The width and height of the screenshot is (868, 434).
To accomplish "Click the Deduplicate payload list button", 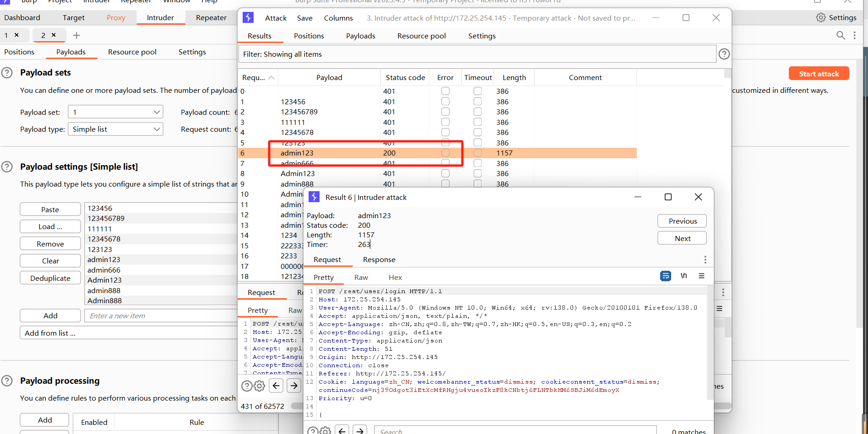I will click(x=50, y=278).
